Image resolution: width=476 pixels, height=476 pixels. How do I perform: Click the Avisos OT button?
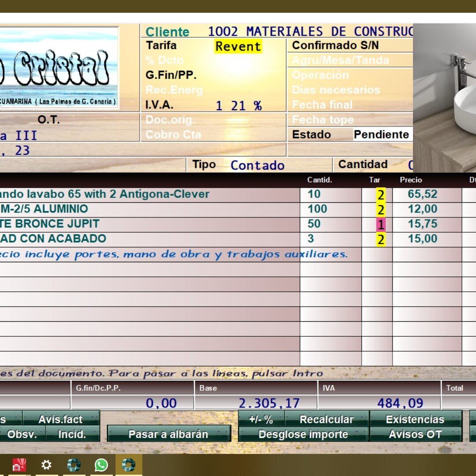coord(415,434)
